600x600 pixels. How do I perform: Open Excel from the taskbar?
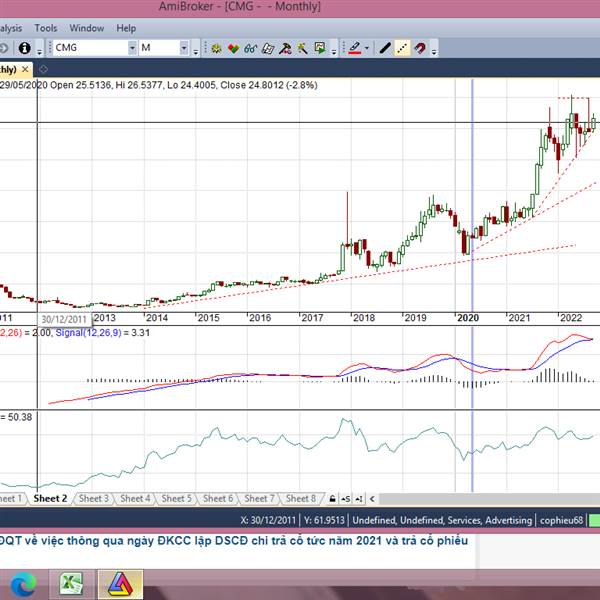[72, 584]
